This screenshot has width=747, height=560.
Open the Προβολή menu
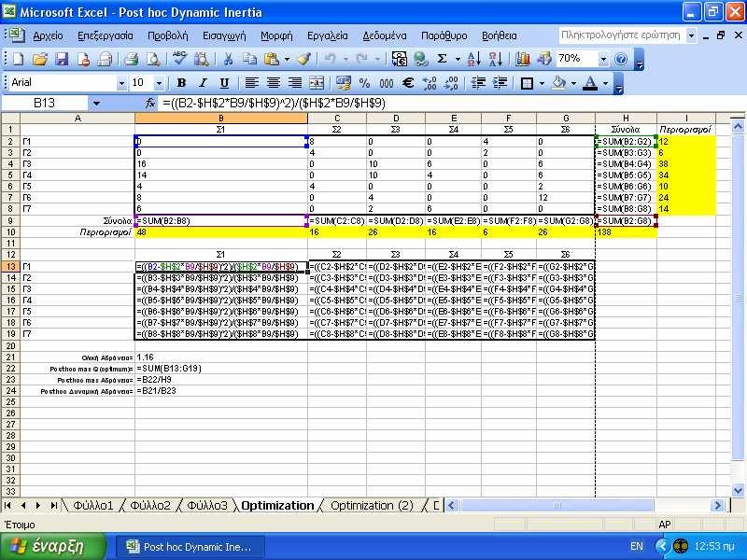click(168, 35)
